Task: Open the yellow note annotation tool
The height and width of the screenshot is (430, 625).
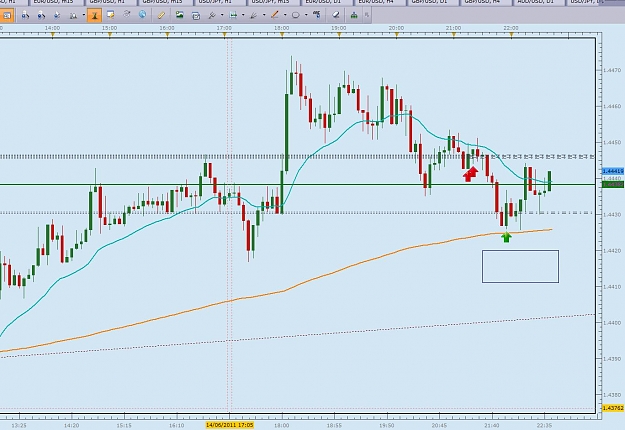Action: pyautogui.click(x=110, y=16)
